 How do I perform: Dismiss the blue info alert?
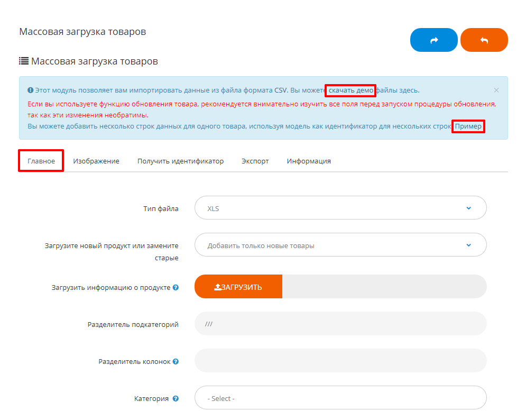(496, 90)
